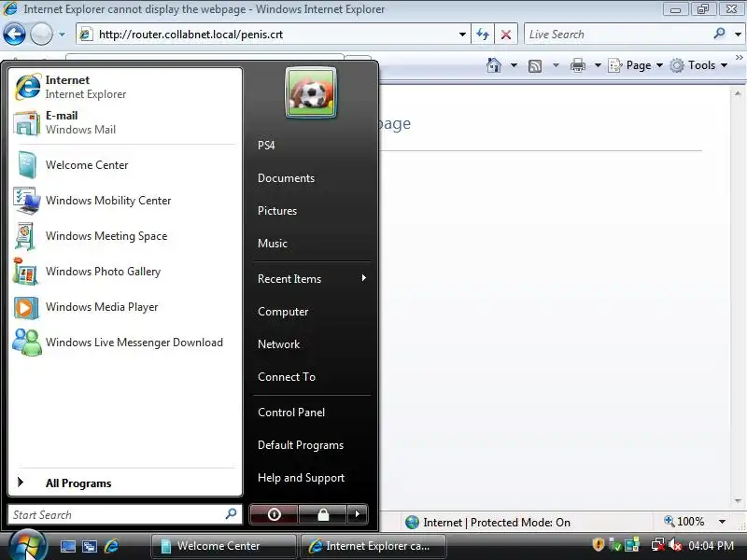The height and width of the screenshot is (560, 747).
Task: Open Music folder link
Action: coord(312,244)
